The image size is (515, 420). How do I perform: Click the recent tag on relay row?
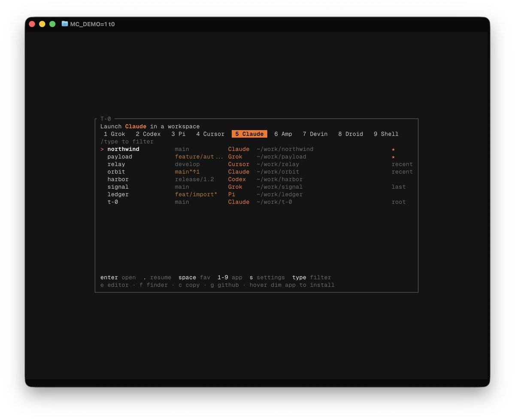pyautogui.click(x=402, y=164)
